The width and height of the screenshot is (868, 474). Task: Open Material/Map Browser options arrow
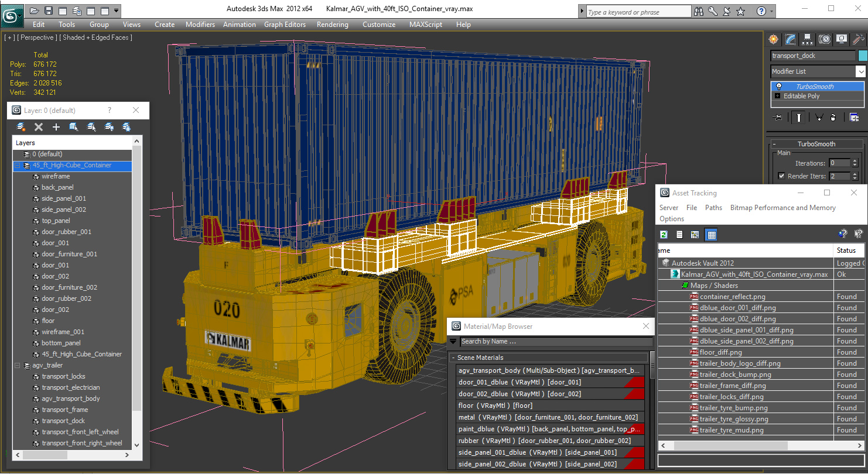coord(453,342)
